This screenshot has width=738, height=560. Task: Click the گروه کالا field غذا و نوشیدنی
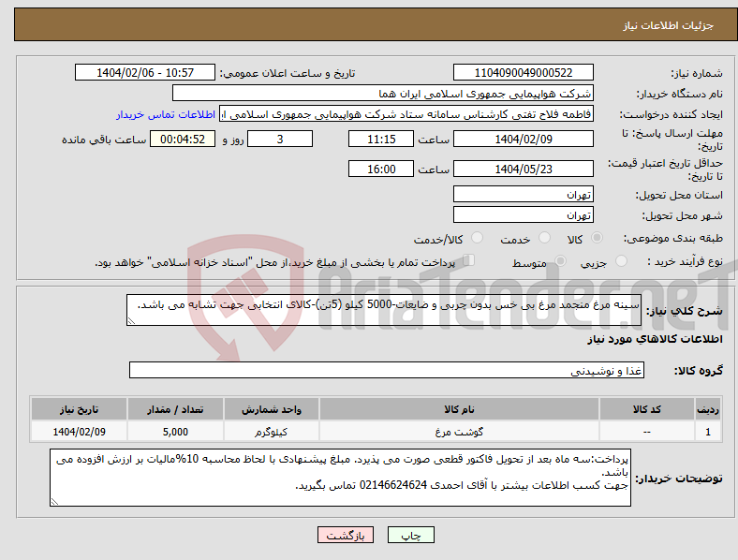[x=387, y=370]
